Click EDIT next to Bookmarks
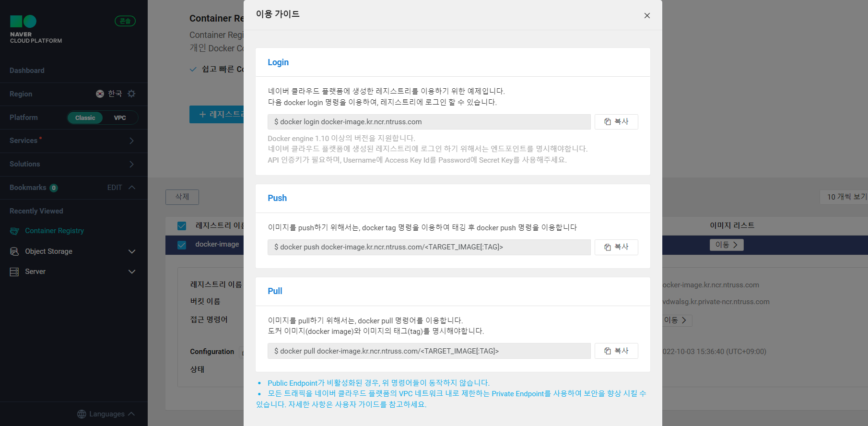Screen dimensions: 868x426 pyautogui.click(x=115, y=188)
